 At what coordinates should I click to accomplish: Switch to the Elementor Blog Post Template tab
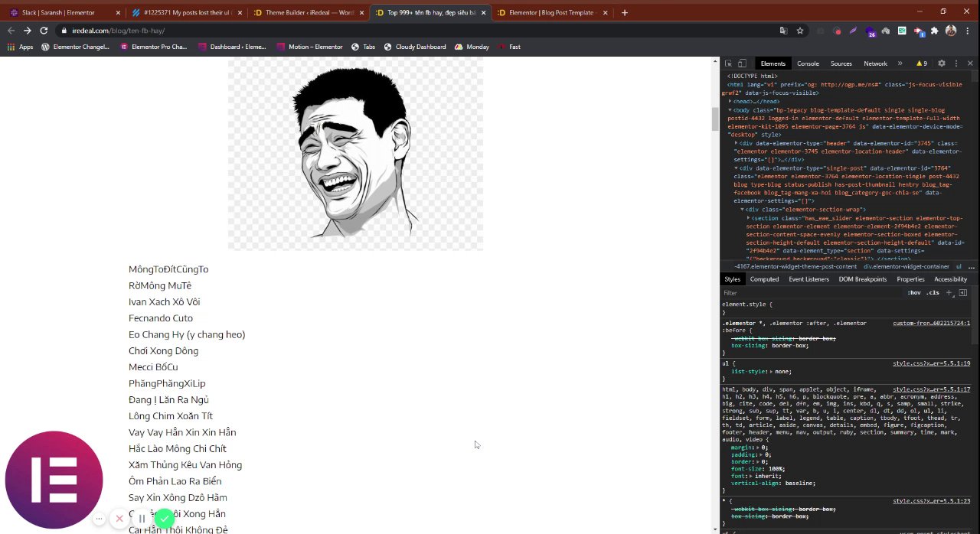[553, 12]
